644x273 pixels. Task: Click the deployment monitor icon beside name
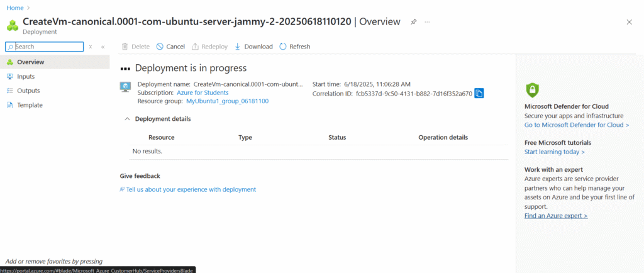125,87
